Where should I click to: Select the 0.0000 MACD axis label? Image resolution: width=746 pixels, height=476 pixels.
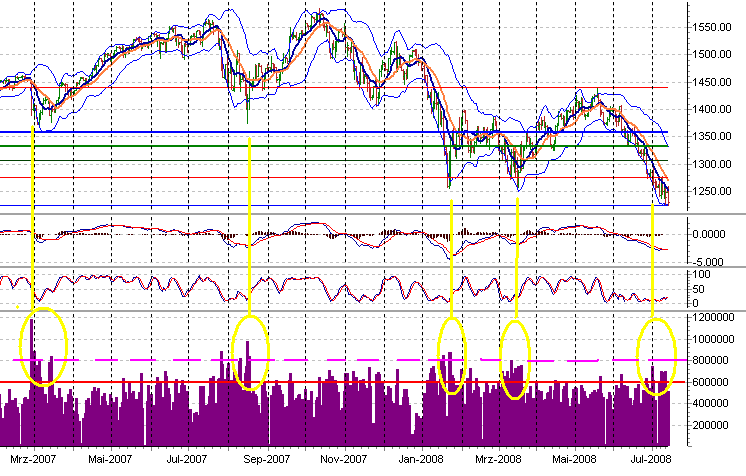click(x=715, y=234)
